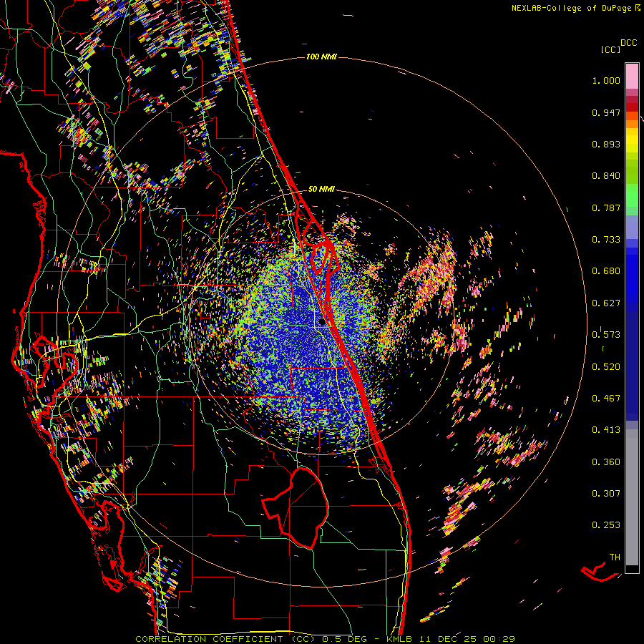Viewport: 644px width, 644px height.
Task: Click the TH threshold label
Action: pyautogui.click(x=615, y=557)
